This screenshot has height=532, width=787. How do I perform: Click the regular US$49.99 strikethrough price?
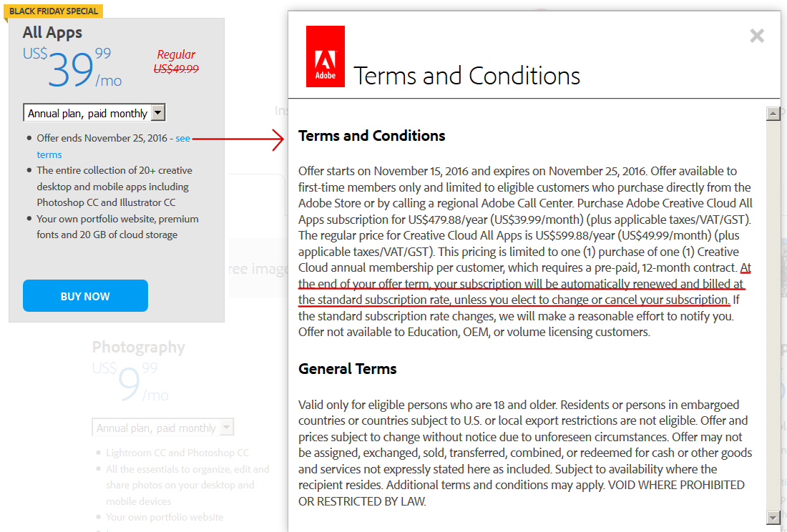tap(176, 69)
